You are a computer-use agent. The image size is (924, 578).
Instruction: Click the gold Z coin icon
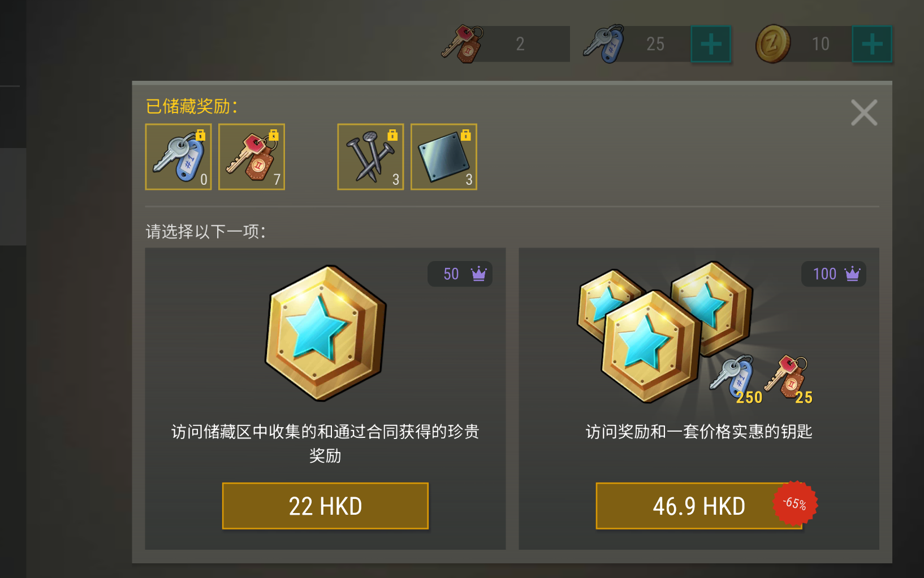pos(773,44)
